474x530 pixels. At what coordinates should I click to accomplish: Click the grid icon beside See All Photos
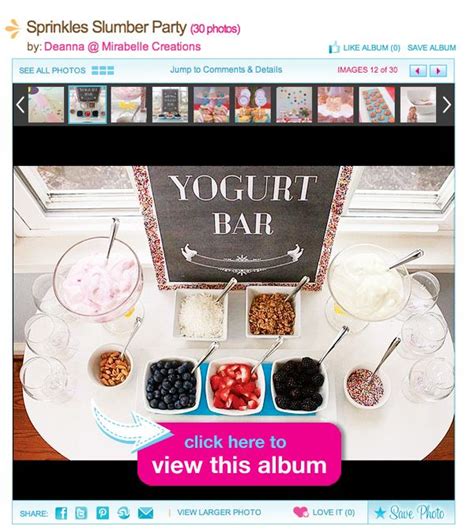point(103,70)
